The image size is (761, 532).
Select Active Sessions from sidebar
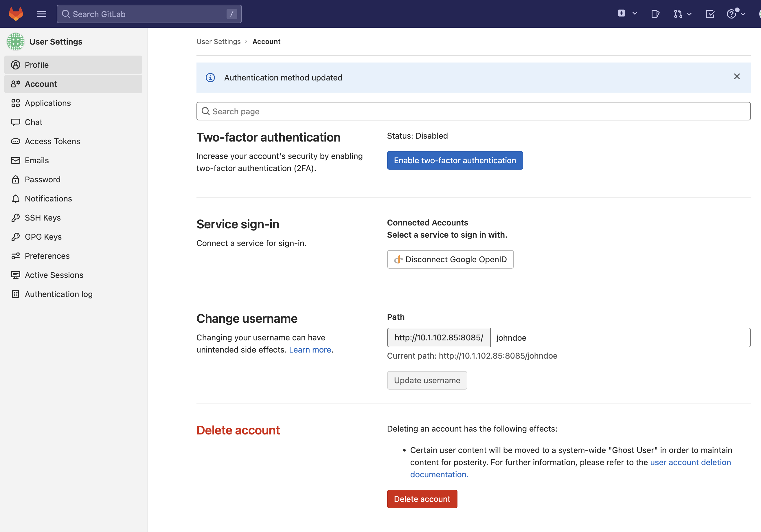[54, 275]
